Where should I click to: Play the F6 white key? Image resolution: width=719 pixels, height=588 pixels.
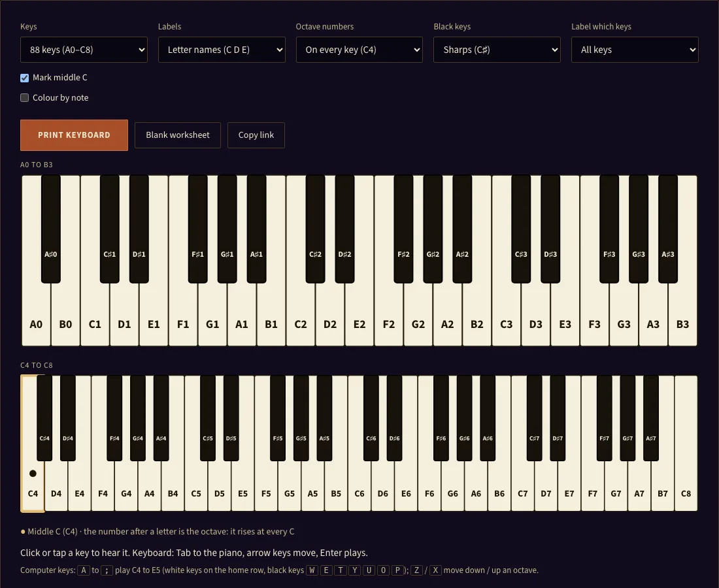point(429,486)
